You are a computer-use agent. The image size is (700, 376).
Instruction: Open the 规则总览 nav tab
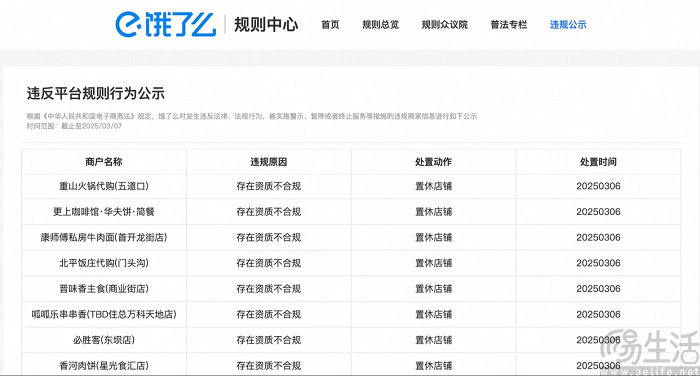click(x=380, y=25)
